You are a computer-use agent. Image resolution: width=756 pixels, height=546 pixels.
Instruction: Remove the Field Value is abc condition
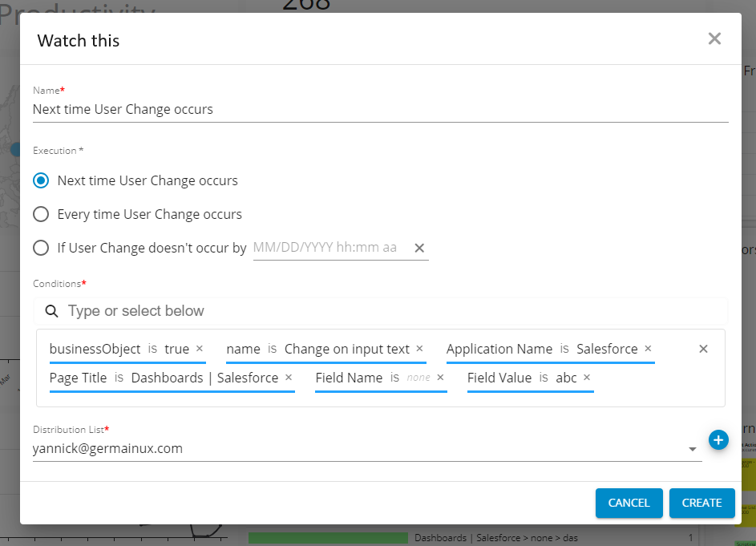pyautogui.click(x=587, y=378)
